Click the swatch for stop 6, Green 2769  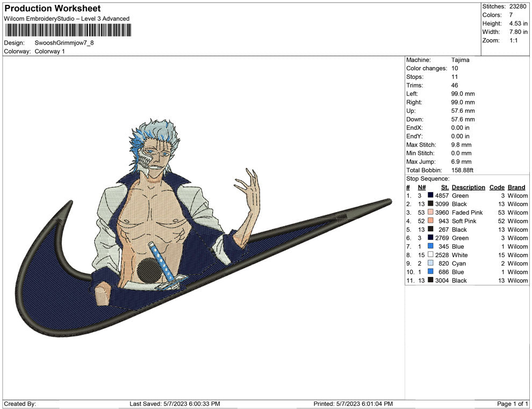point(430,238)
